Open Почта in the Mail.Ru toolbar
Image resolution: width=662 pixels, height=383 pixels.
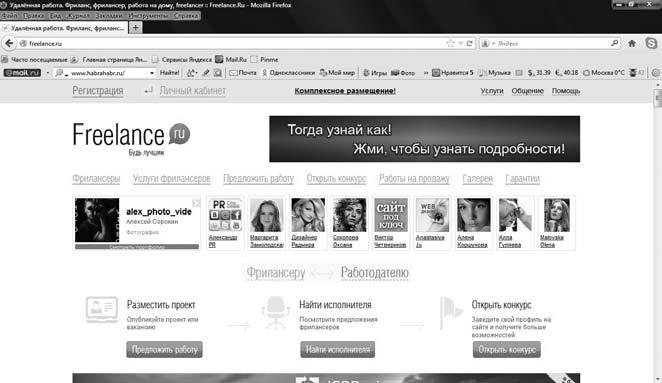pyautogui.click(x=243, y=73)
